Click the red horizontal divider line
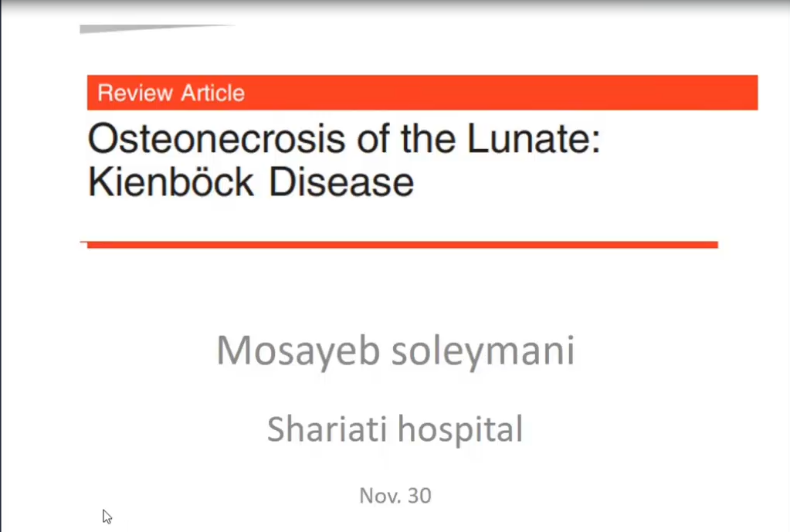The height and width of the screenshot is (532, 790). pos(402,245)
